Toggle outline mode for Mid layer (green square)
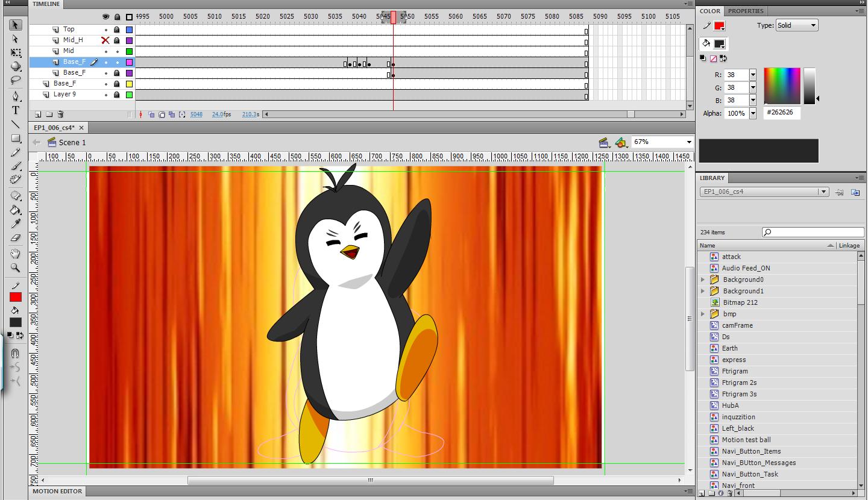Screen dimensions: 868x500 point(129,51)
